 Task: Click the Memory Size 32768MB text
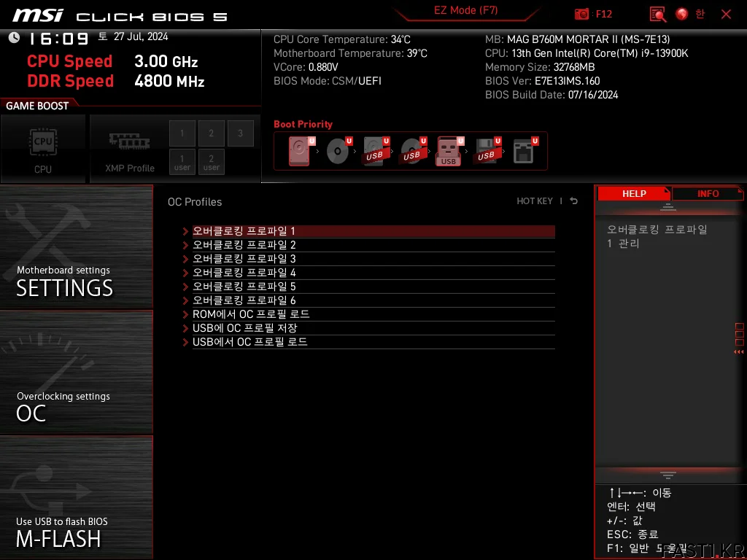(540, 67)
